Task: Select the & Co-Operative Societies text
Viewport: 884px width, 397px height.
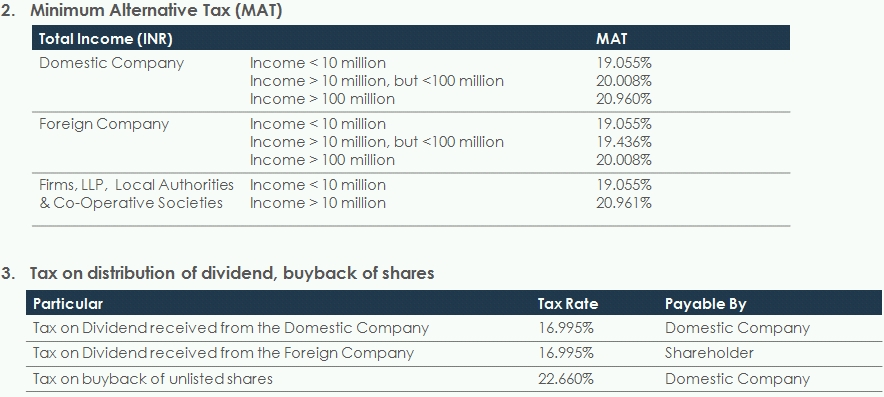Action: tap(131, 203)
